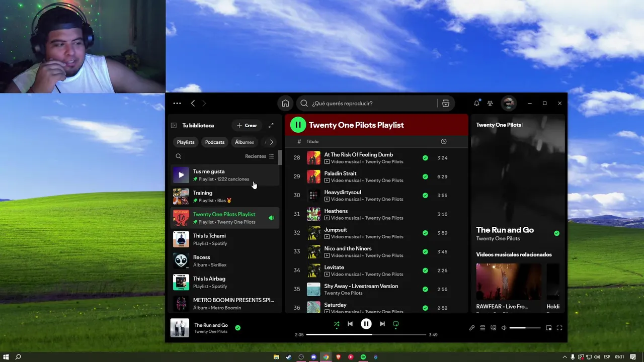Screen dimensions: 644x362
Task: Open Steam from the taskbar
Action: (289, 357)
